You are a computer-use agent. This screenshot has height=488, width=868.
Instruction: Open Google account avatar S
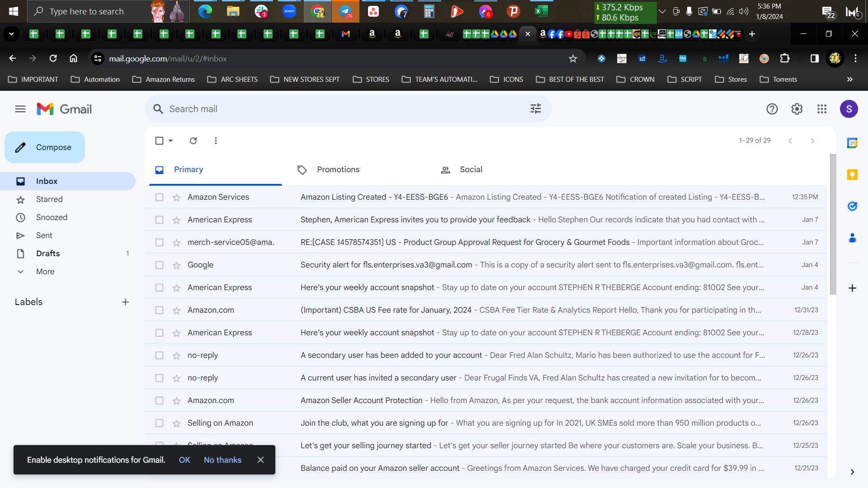point(849,109)
